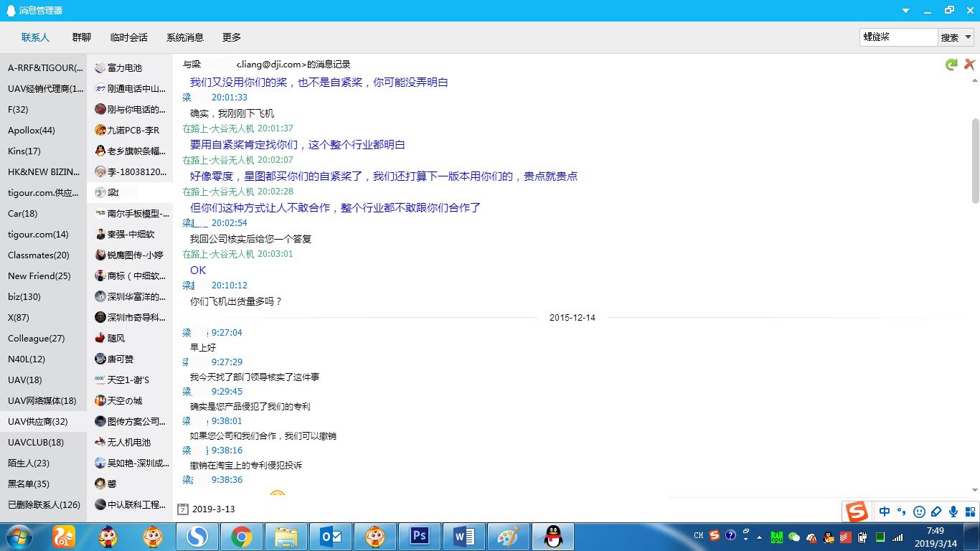The image size is (980, 551).
Task: Click the red delete records X icon
Action: point(969,65)
